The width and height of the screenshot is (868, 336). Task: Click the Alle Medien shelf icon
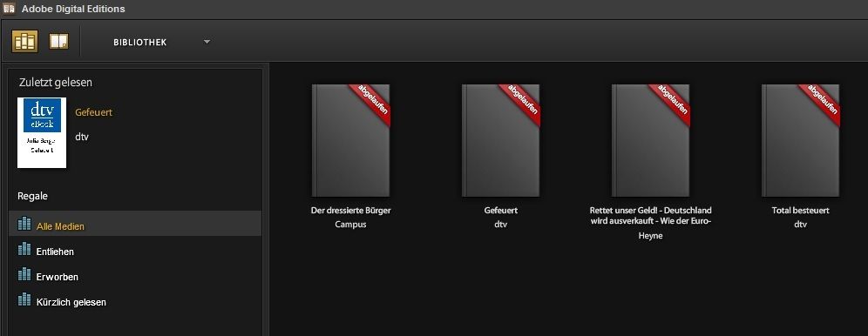pyautogui.click(x=24, y=223)
